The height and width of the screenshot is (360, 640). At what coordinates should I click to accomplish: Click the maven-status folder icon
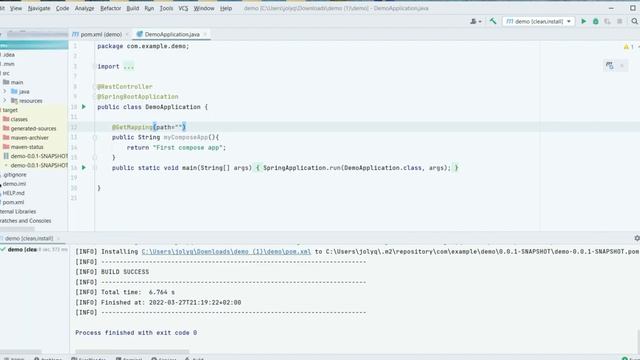[6, 147]
